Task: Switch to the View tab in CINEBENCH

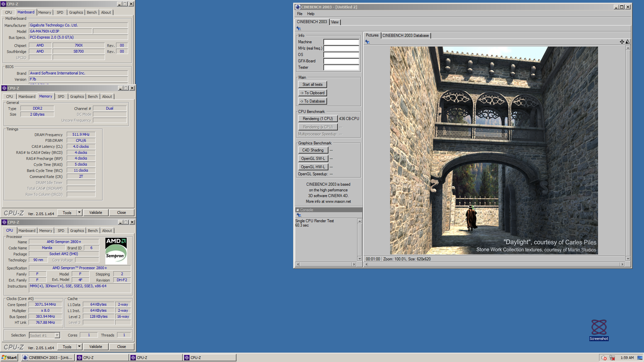Action: pos(335,22)
